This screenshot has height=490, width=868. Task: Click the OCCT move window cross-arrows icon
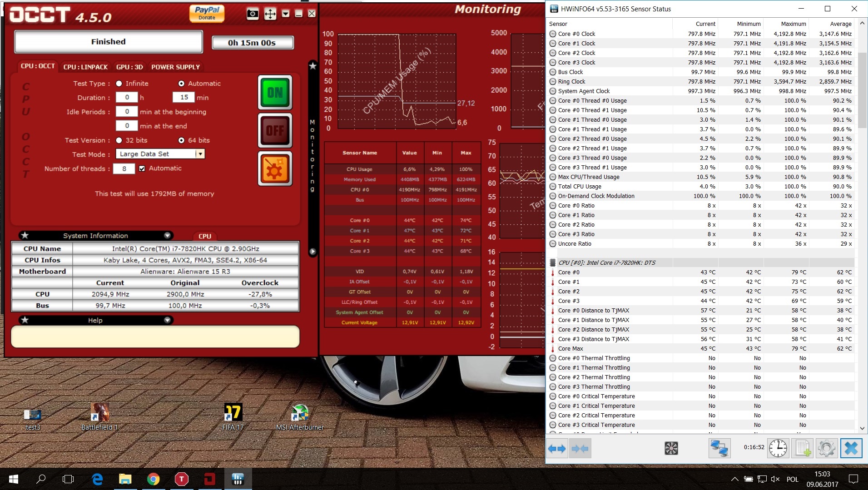[x=270, y=14]
